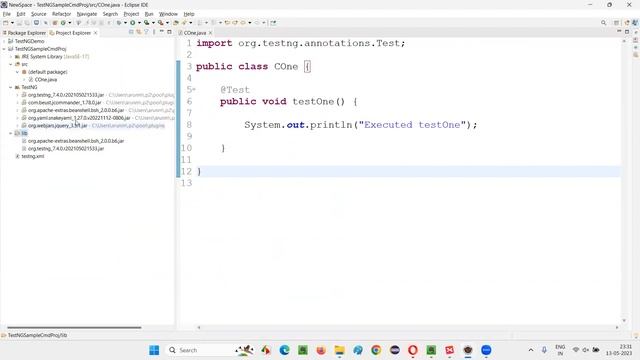
Task: Switch to the Package Explorer tab
Action: coord(24,33)
